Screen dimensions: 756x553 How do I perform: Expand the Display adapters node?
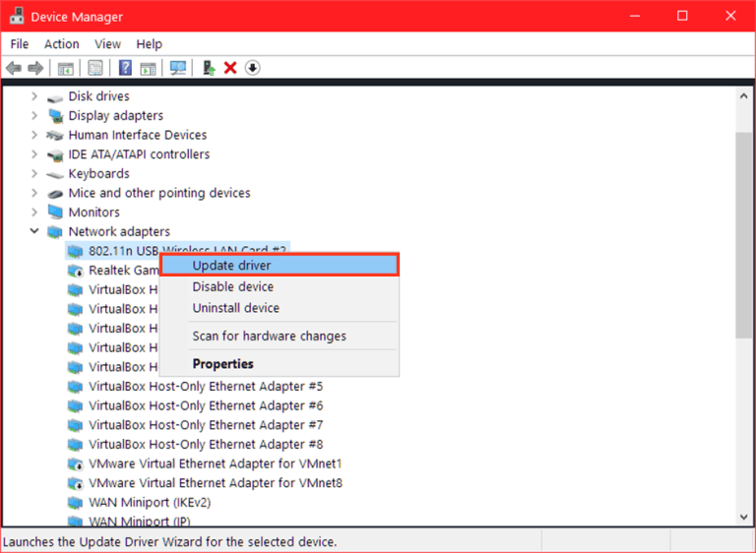(x=34, y=116)
